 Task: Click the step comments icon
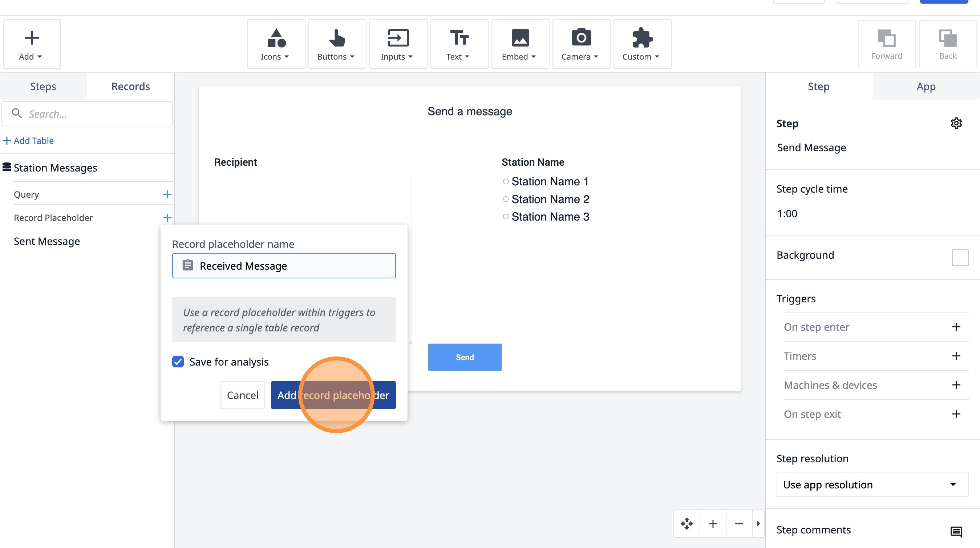coord(956,531)
